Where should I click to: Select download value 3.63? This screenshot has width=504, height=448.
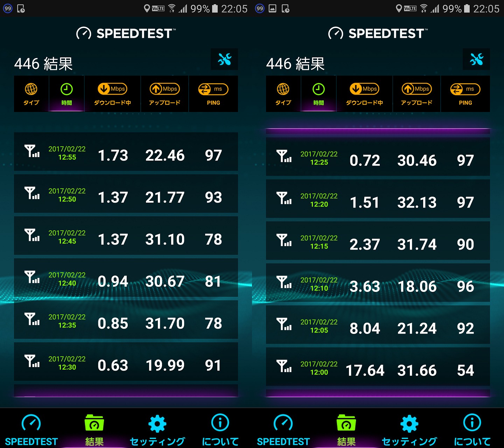365,286
